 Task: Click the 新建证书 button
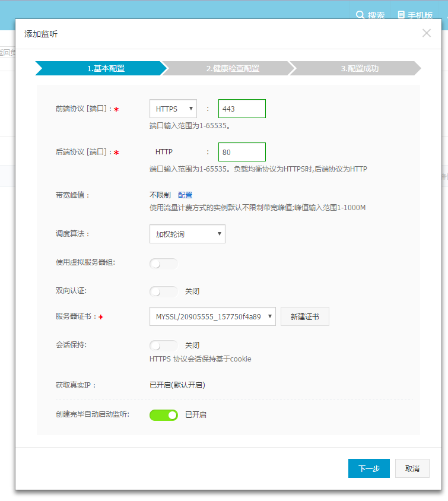(x=304, y=316)
